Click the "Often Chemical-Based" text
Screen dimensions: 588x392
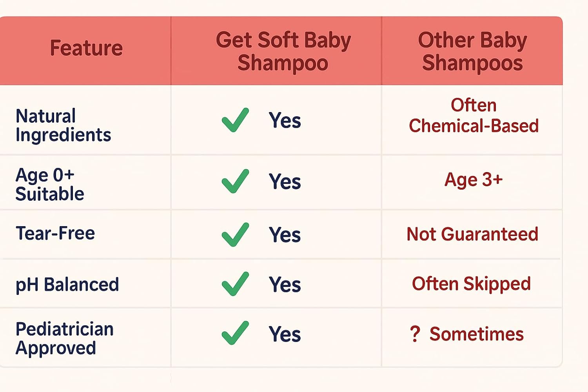[474, 116]
